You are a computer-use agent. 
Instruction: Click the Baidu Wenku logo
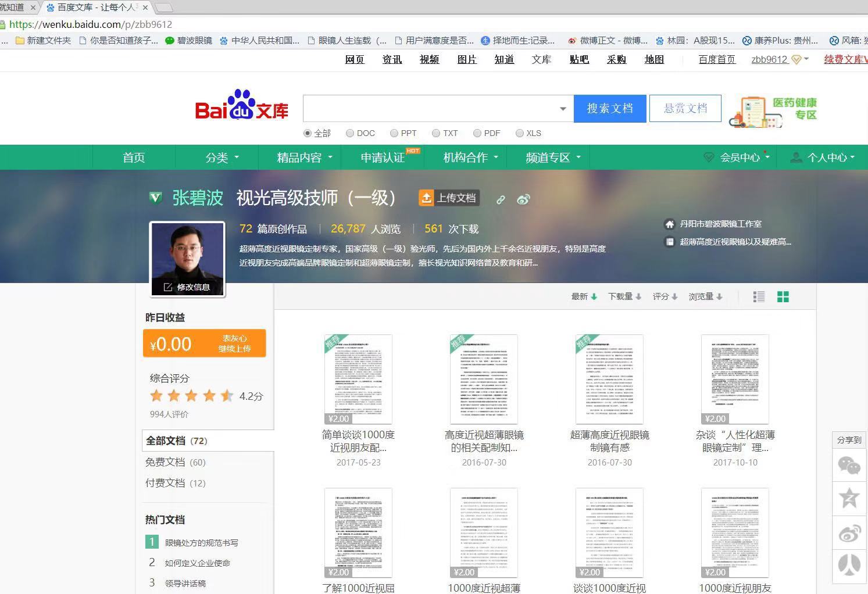coord(241,105)
